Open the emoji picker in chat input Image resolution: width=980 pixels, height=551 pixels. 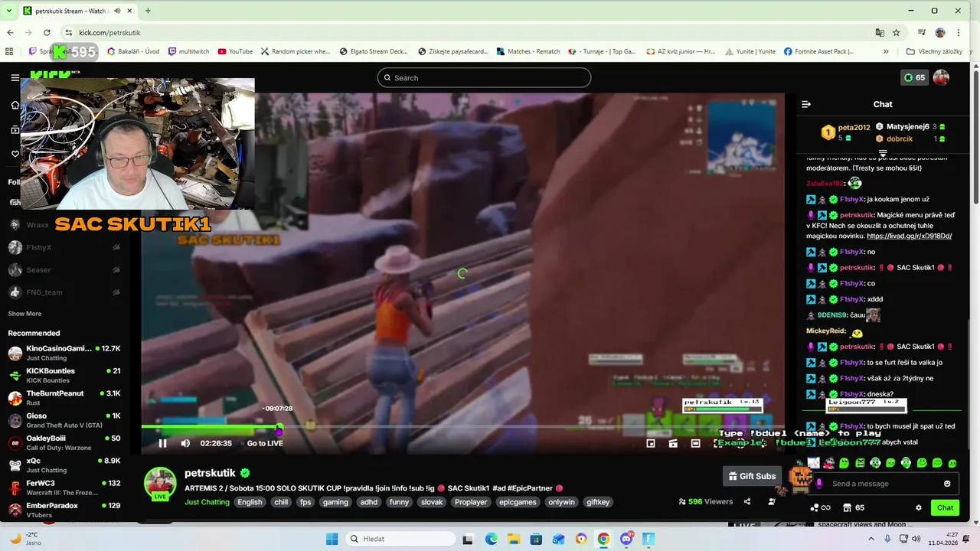point(947,484)
